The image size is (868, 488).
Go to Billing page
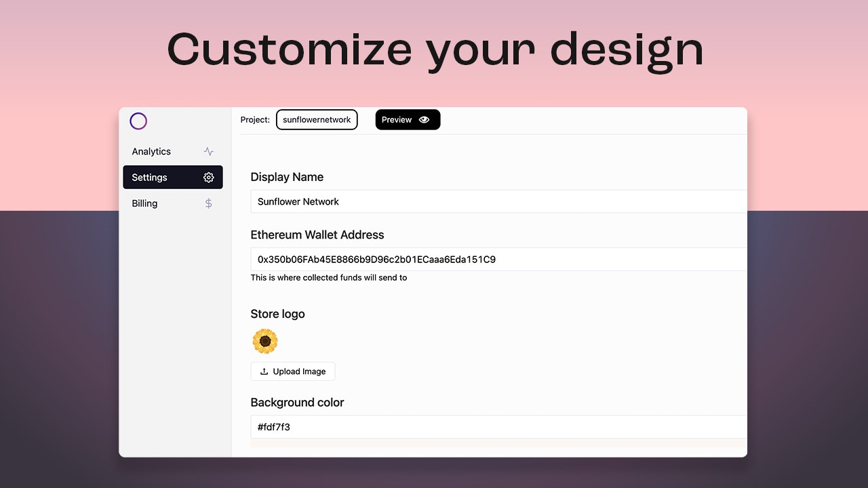[173, 203]
